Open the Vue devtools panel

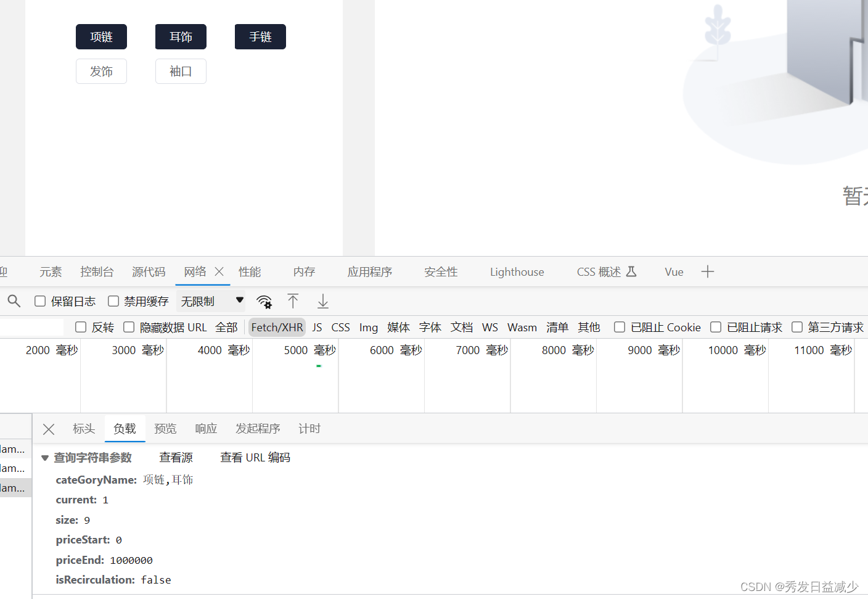point(673,271)
